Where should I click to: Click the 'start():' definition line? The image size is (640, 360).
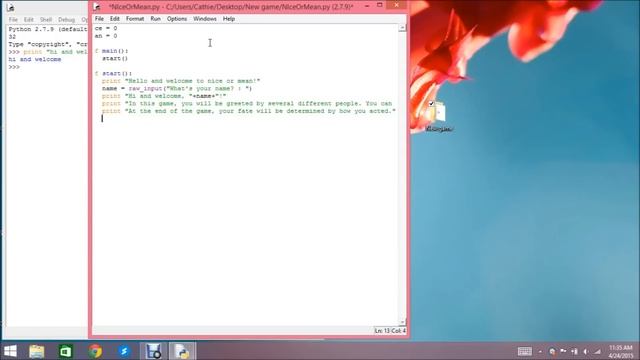pyautogui.click(x=113, y=73)
